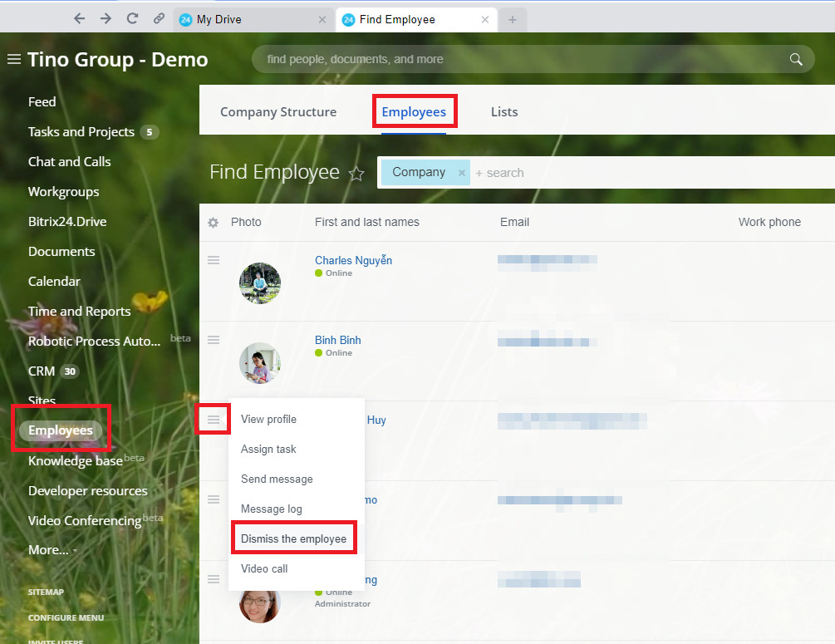Open grid settings gear icon
Image resolution: width=835 pixels, height=644 pixels.
(x=213, y=223)
